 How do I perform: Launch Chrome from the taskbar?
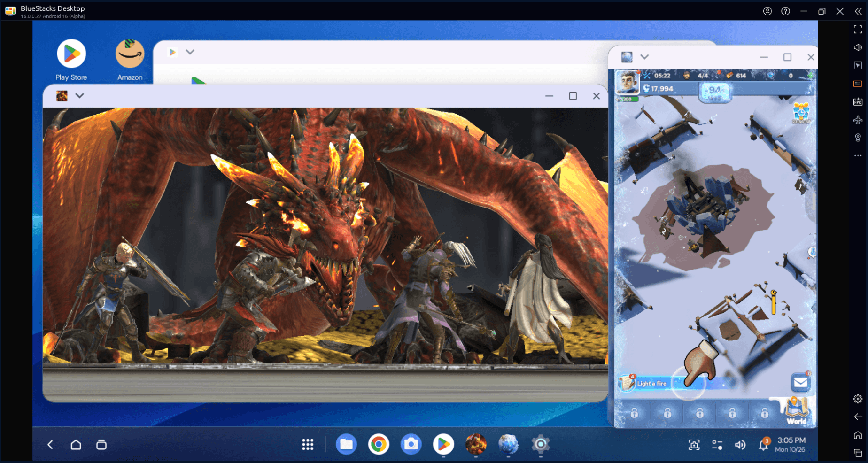(379, 444)
